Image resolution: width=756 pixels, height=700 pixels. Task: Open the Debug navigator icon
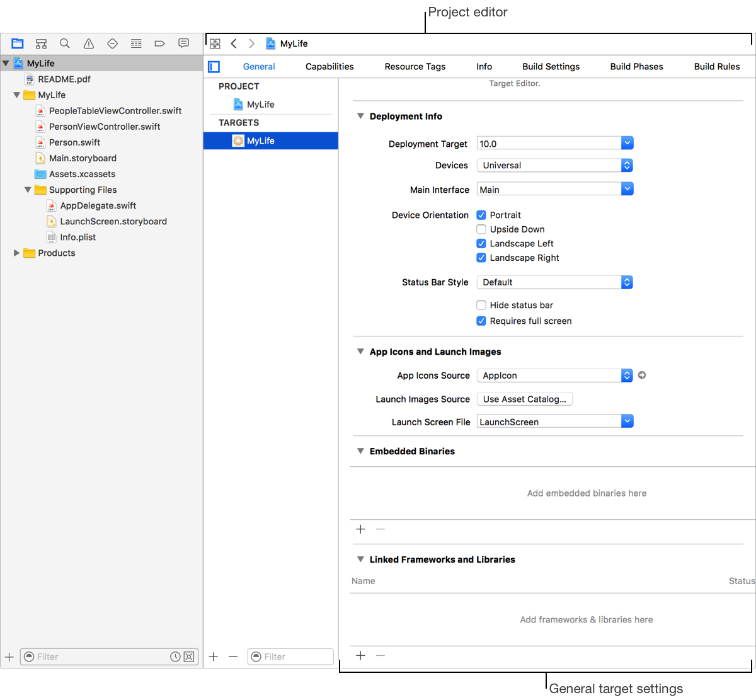[136, 43]
